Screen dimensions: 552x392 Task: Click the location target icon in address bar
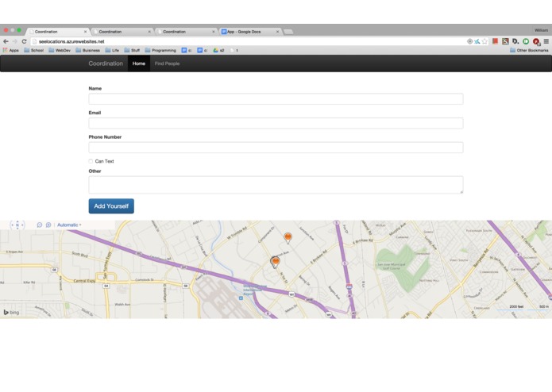469,41
